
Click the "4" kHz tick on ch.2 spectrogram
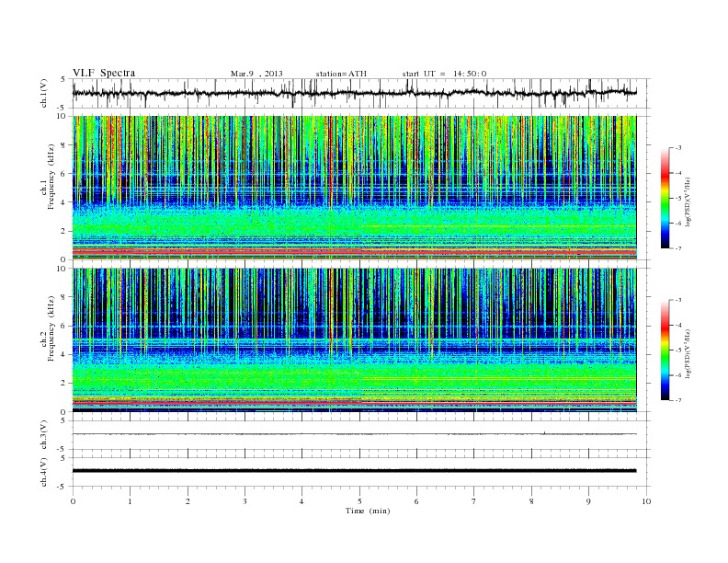[x=63, y=354]
